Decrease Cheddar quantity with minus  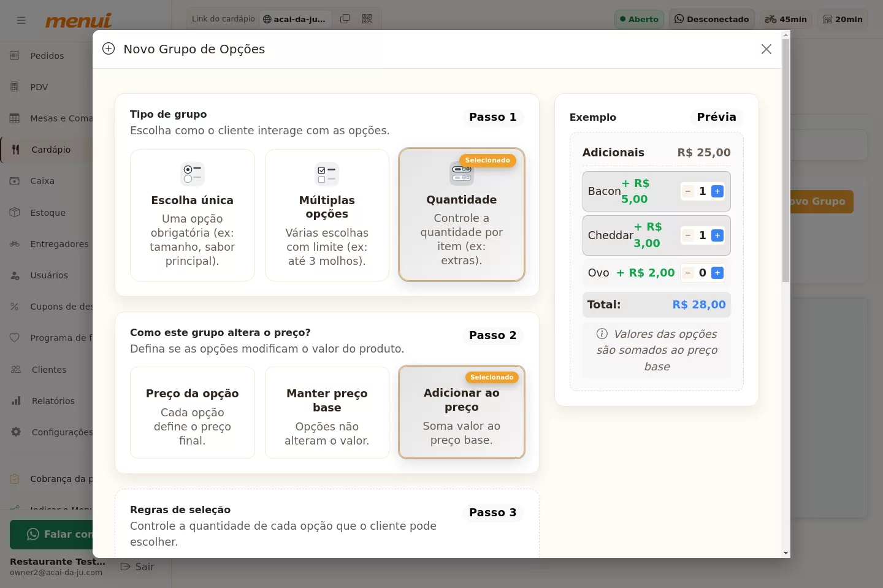click(688, 235)
